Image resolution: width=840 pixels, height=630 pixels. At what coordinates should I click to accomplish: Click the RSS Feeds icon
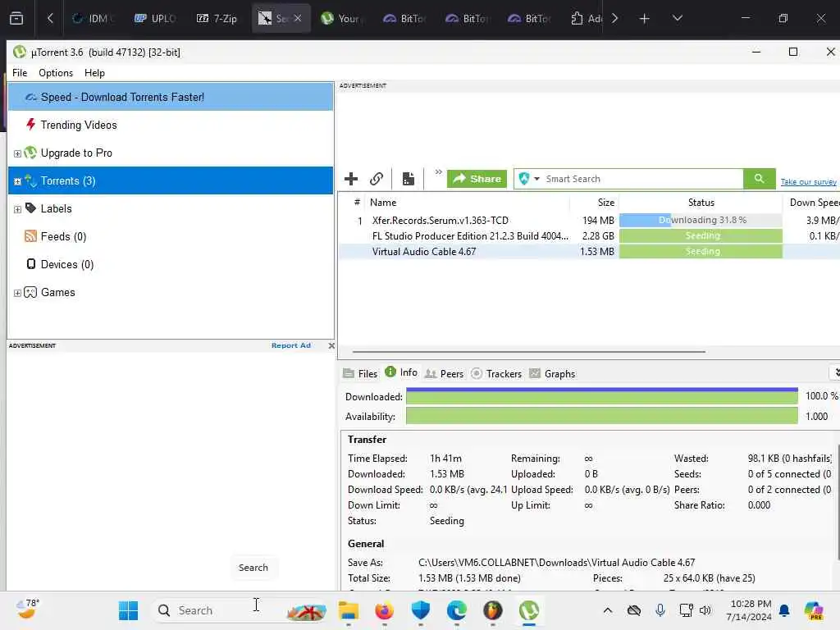[30, 235]
